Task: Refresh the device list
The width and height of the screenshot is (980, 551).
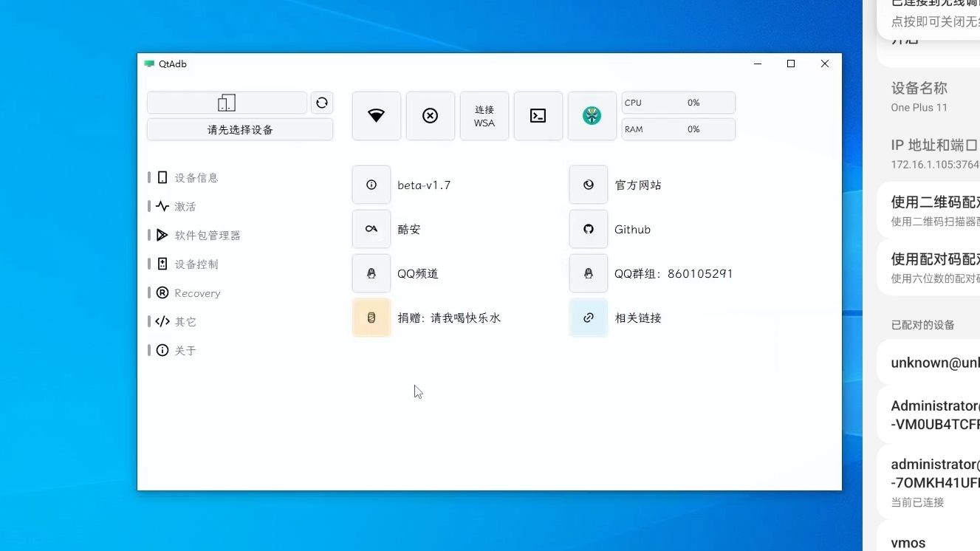Action: (322, 103)
